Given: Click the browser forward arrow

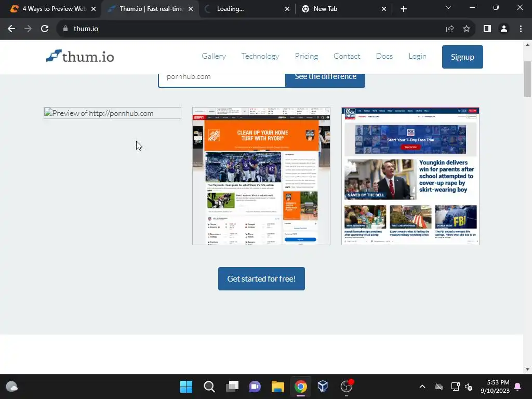Looking at the screenshot, I should pos(28,29).
